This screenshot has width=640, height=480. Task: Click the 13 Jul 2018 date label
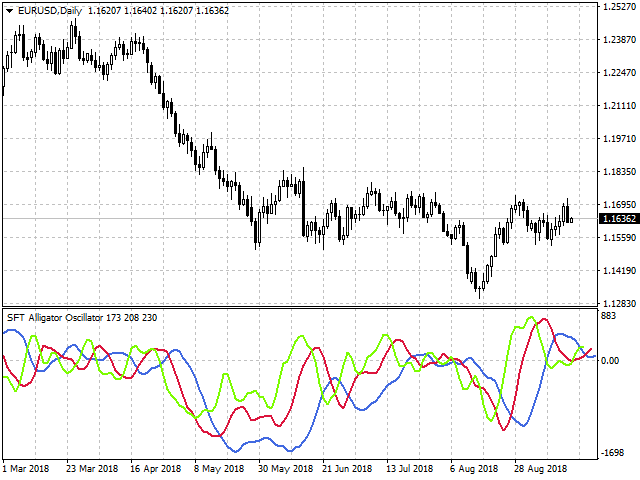point(409,469)
